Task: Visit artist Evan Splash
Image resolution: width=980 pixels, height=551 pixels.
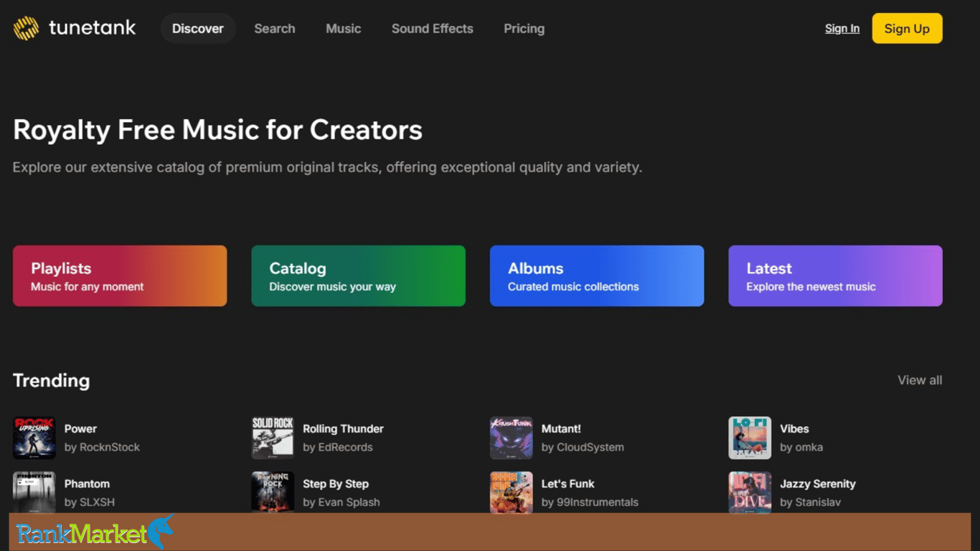Action: pyautogui.click(x=349, y=502)
